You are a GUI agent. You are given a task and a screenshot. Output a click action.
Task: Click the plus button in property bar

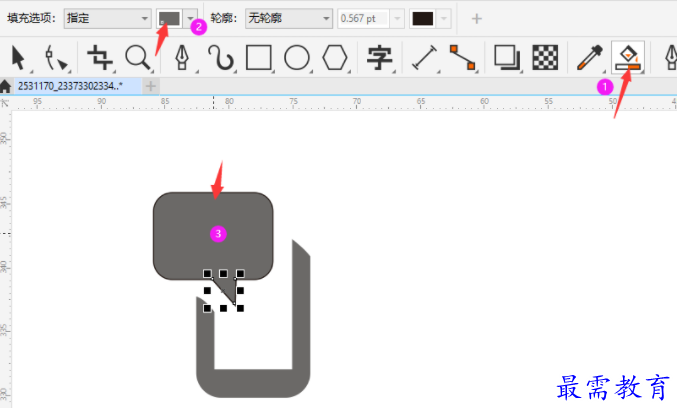(x=477, y=19)
